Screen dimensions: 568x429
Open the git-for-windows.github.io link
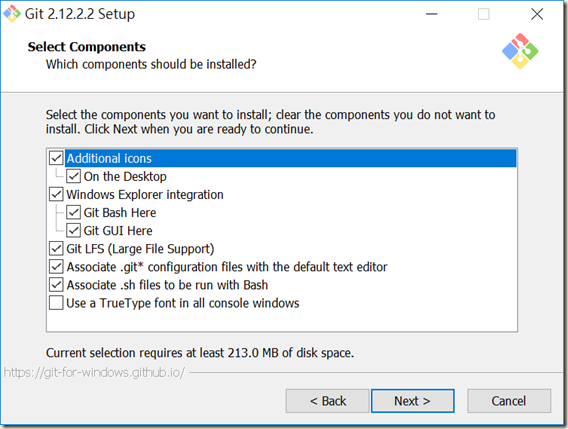94,372
